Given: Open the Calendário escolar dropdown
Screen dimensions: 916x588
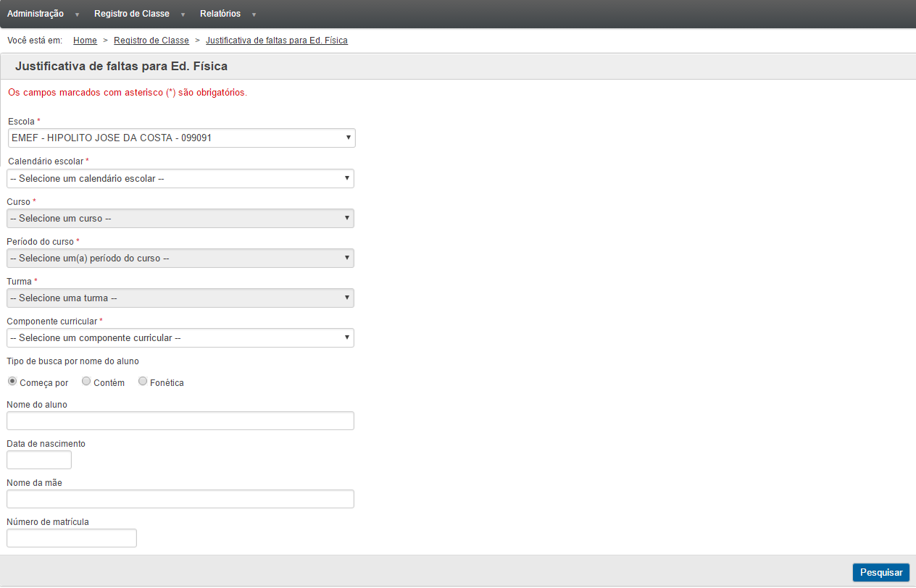Looking at the screenshot, I should pyautogui.click(x=180, y=178).
